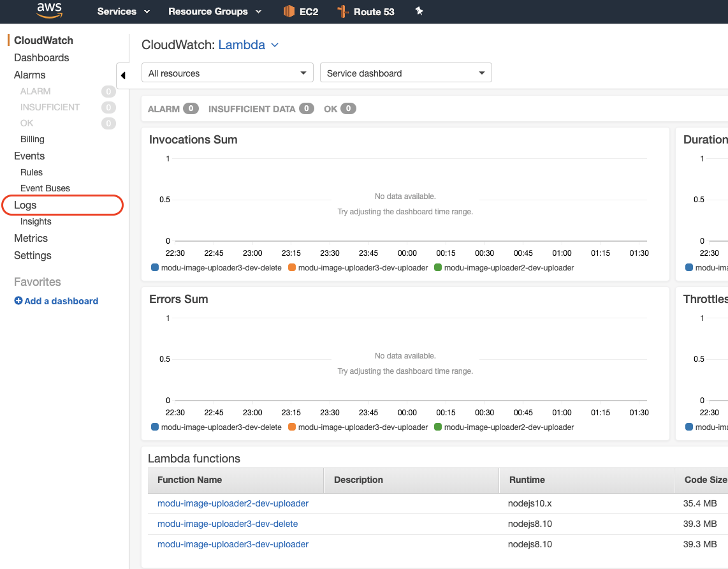Open Alarms in the sidebar

click(x=30, y=75)
